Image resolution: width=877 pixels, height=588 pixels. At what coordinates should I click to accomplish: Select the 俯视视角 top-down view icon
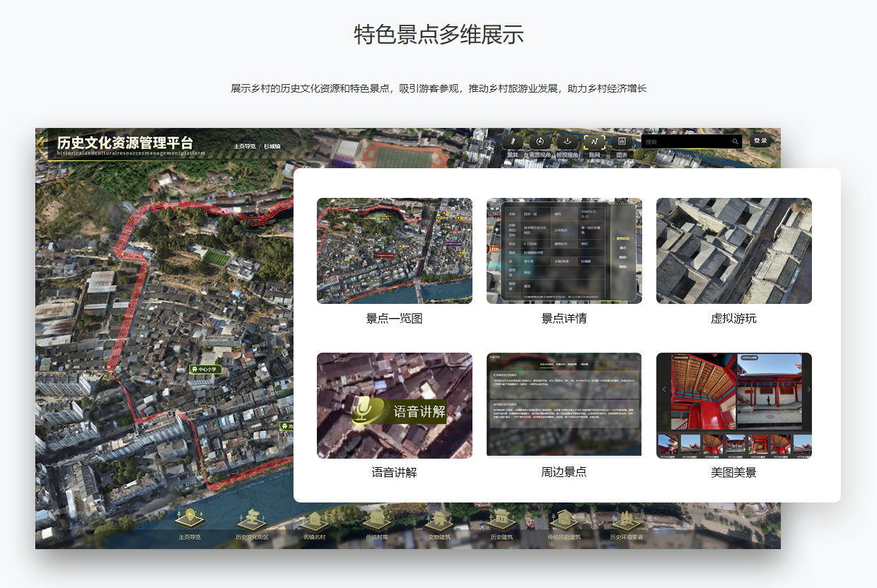pyautogui.click(x=567, y=141)
